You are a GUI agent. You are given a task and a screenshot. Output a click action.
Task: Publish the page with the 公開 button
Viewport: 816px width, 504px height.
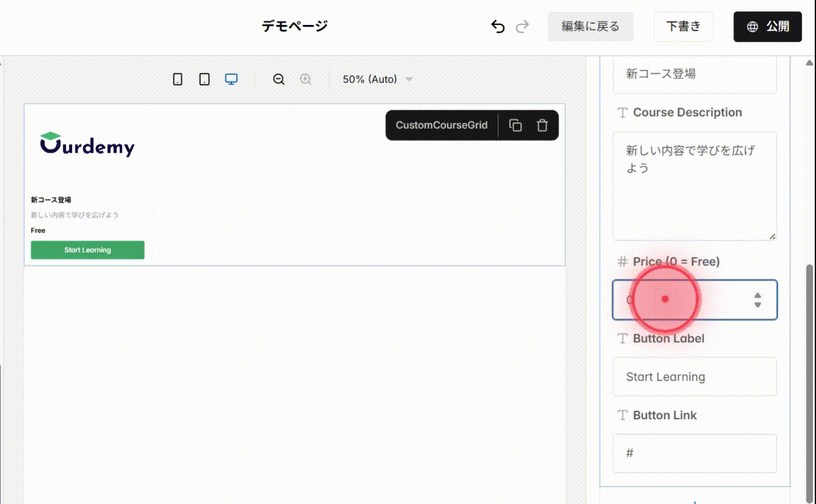(x=767, y=27)
